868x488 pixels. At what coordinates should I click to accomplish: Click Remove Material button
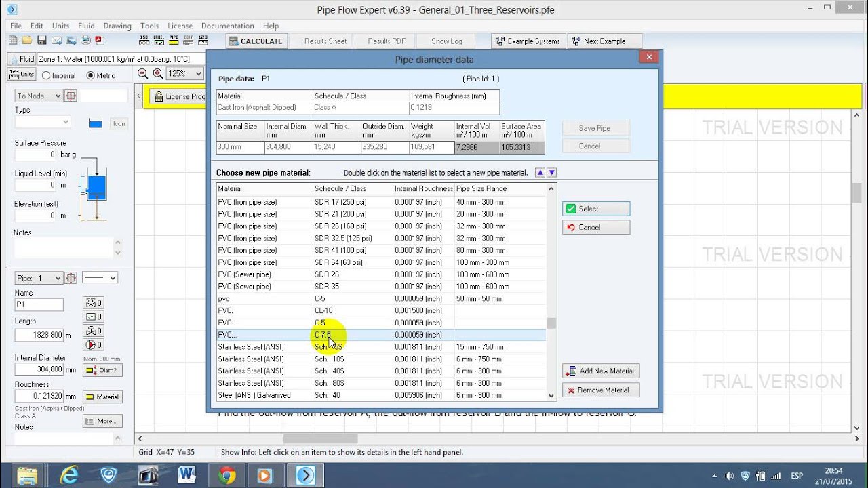point(601,390)
